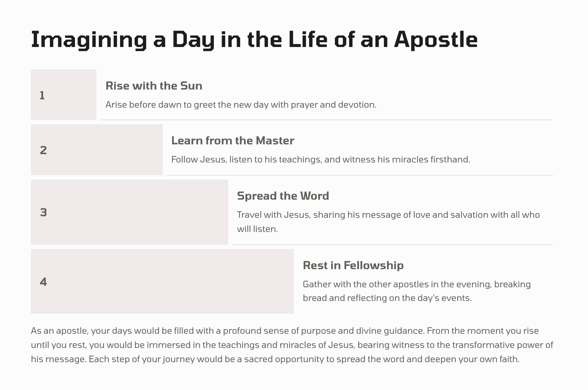
Task: Select the step 1 numbered box
Action: pyautogui.click(x=63, y=95)
